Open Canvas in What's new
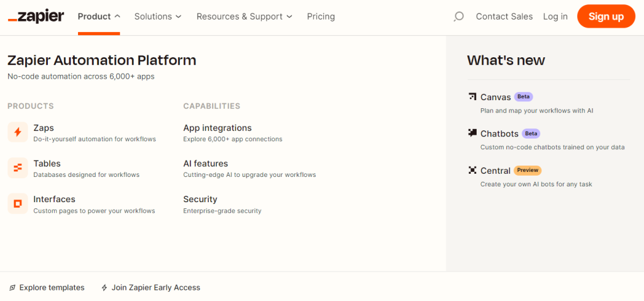Image resolution: width=644 pixels, height=301 pixels. 496,97
